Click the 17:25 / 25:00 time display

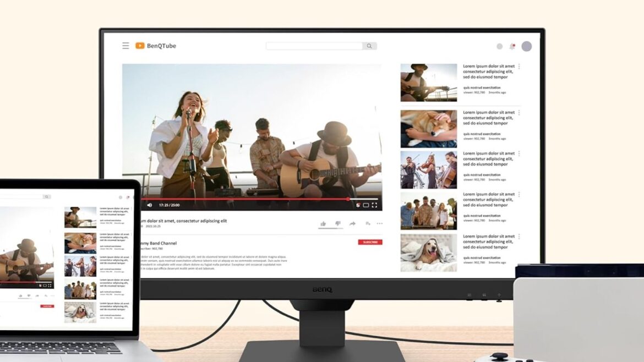(169, 205)
